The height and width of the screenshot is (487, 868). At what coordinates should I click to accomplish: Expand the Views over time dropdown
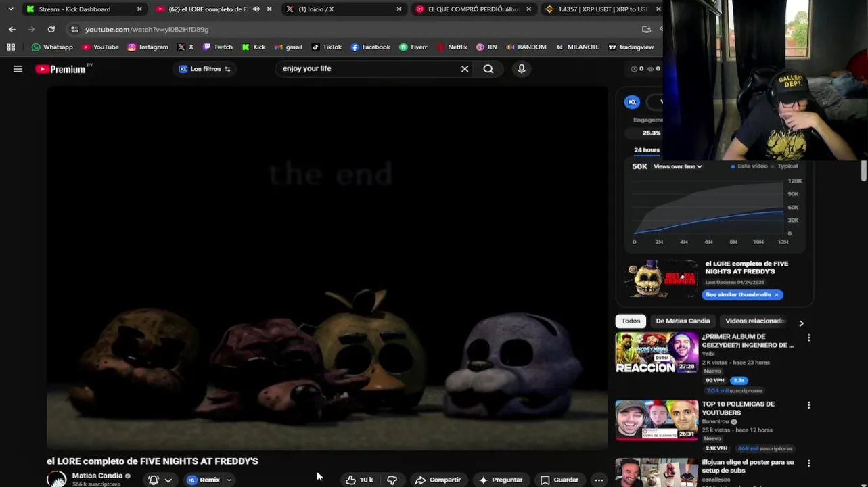(x=678, y=166)
